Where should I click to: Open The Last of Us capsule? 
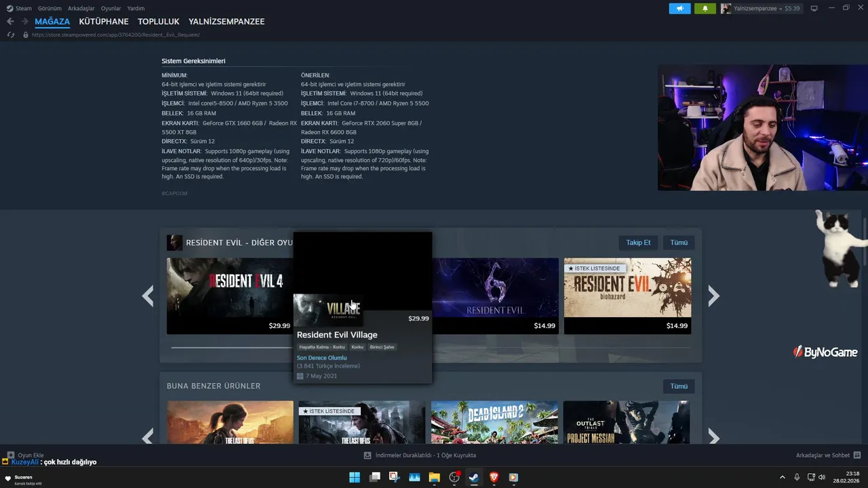(230, 422)
